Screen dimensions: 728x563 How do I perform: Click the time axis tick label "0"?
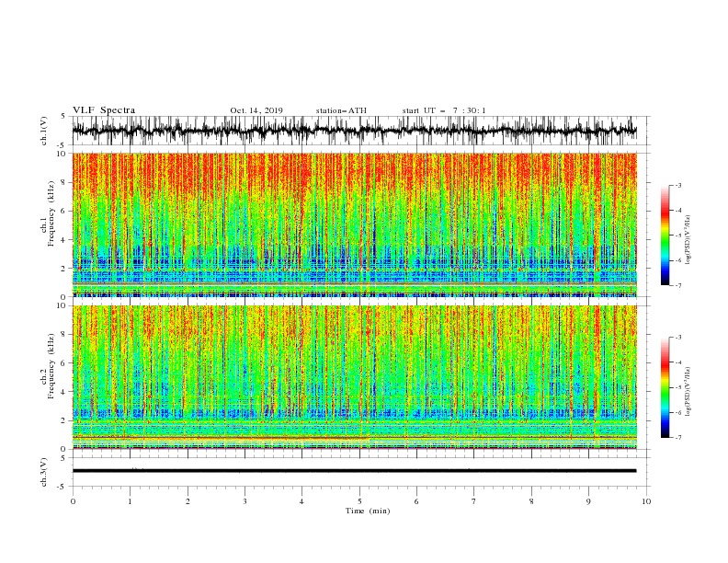pyautogui.click(x=73, y=501)
